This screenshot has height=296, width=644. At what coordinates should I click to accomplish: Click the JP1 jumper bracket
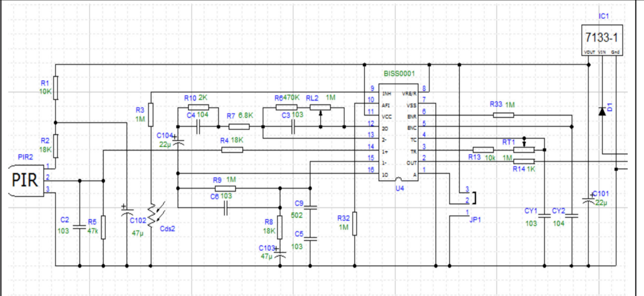(x=474, y=198)
